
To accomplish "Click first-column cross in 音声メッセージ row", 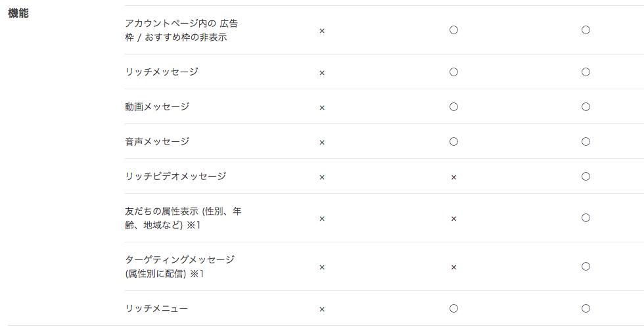I will 322,143.
